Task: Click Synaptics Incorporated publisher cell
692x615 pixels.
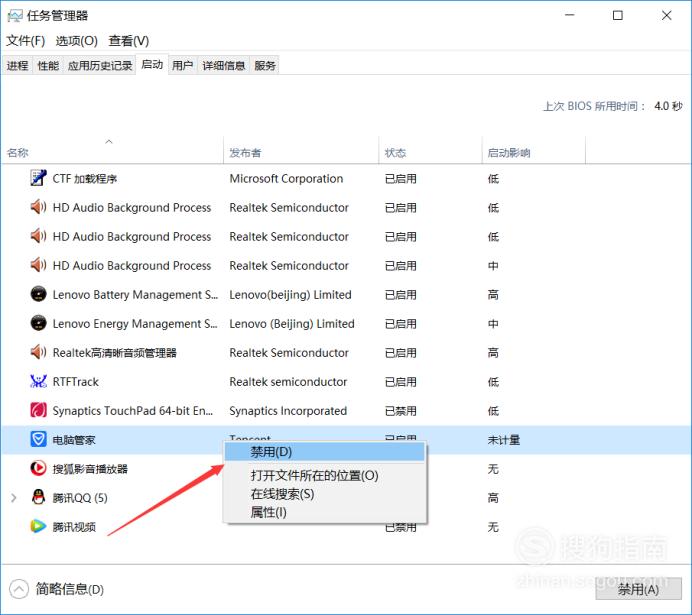Action: 288,411
